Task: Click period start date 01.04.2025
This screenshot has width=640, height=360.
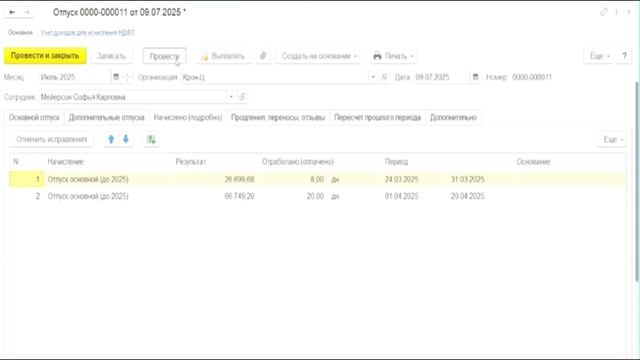Action: [x=402, y=196]
